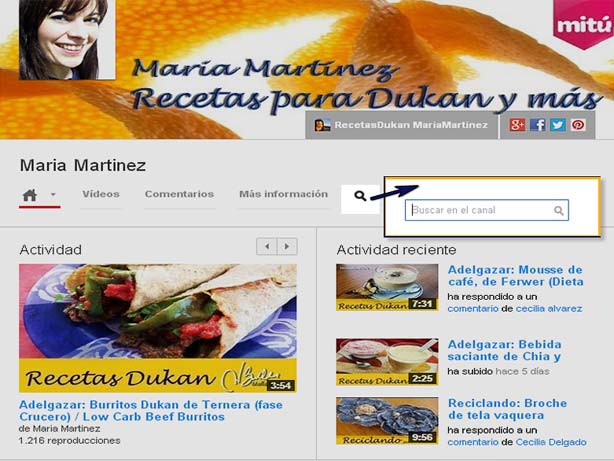Image resolution: width=614 pixels, height=461 pixels.
Task: Open the Facebook social icon
Action: pyautogui.click(x=538, y=125)
